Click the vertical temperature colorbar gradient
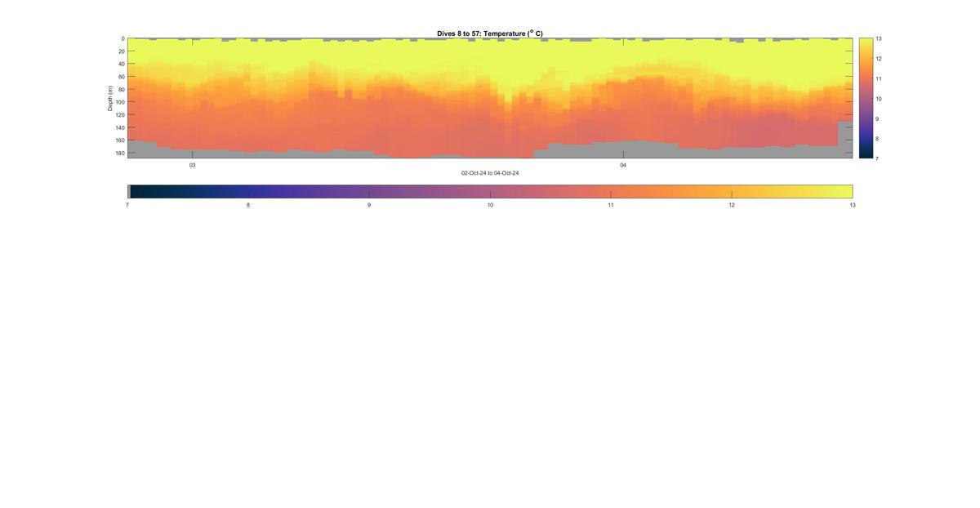The width and height of the screenshot is (980, 508). (866, 98)
